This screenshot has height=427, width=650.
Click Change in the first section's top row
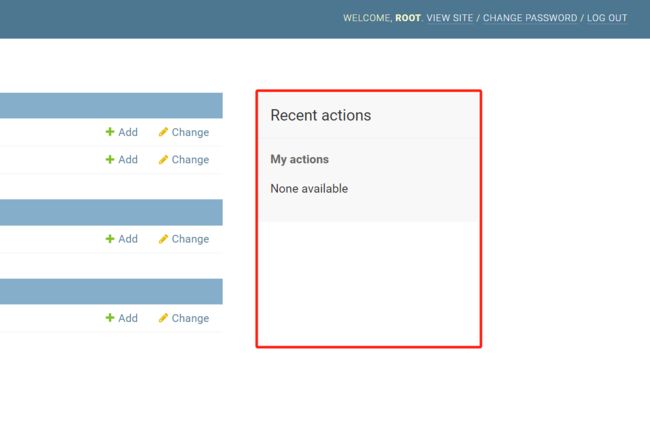tap(184, 132)
